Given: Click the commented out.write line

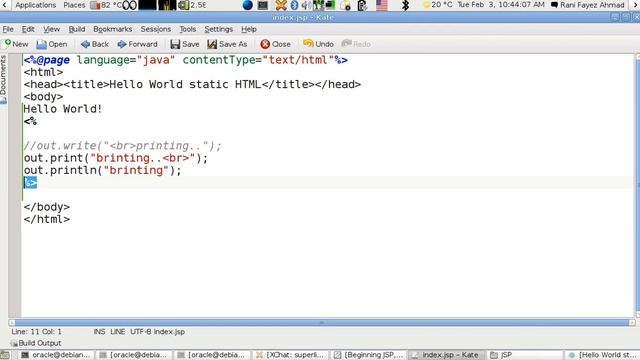Looking at the screenshot, I should pyautogui.click(x=122, y=146).
